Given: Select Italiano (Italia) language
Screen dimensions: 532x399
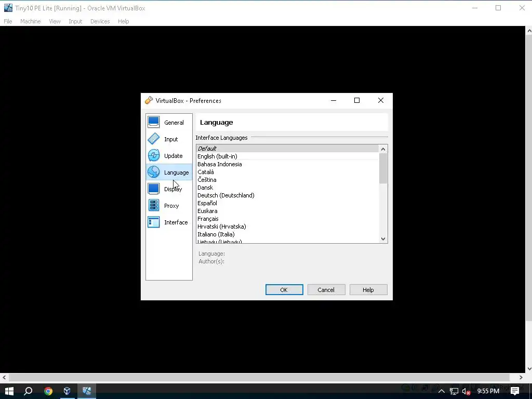Looking at the screenshot, I should pyautogui.click(x=287, y=234).
